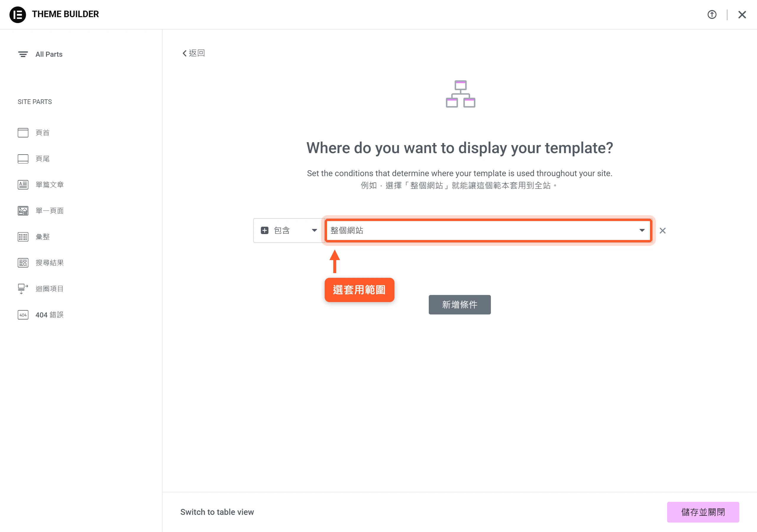This screenshot has width=757, height=532.
Task: Open the 404 錯誤 page icon
Action: coord(23,315)
